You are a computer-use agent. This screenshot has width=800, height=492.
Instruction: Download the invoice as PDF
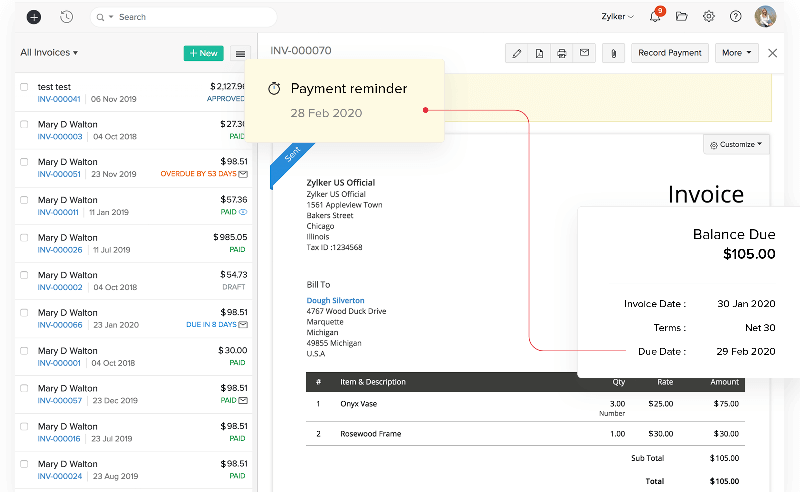click(539, 53)
